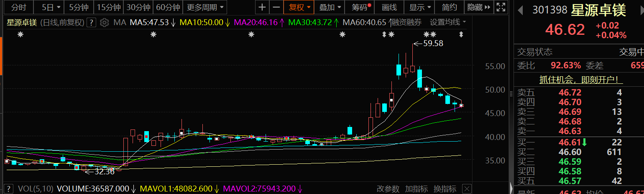The image size is (644, 194).
Task: Click green down arrow beside 买一 price
Action: (584, 142)
